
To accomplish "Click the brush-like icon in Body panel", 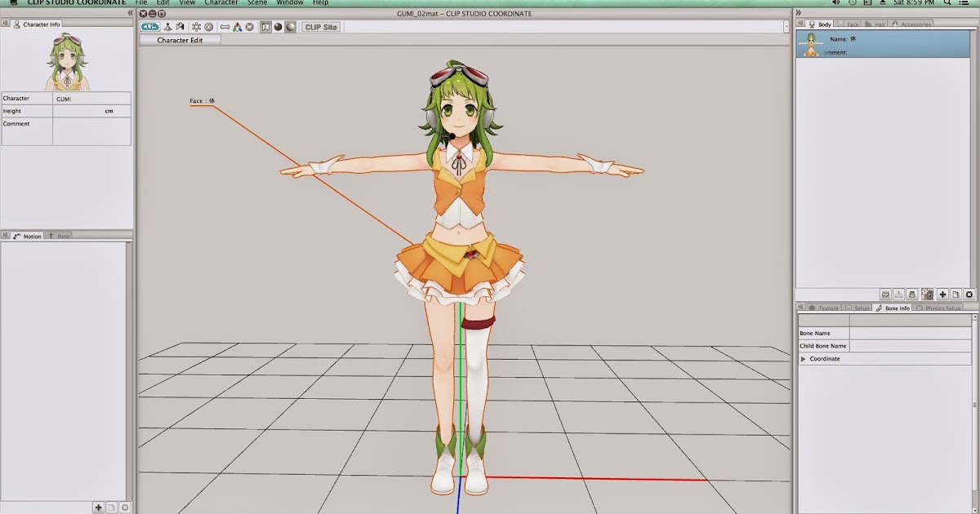I will pyautogui.click(x=885, y=295).
